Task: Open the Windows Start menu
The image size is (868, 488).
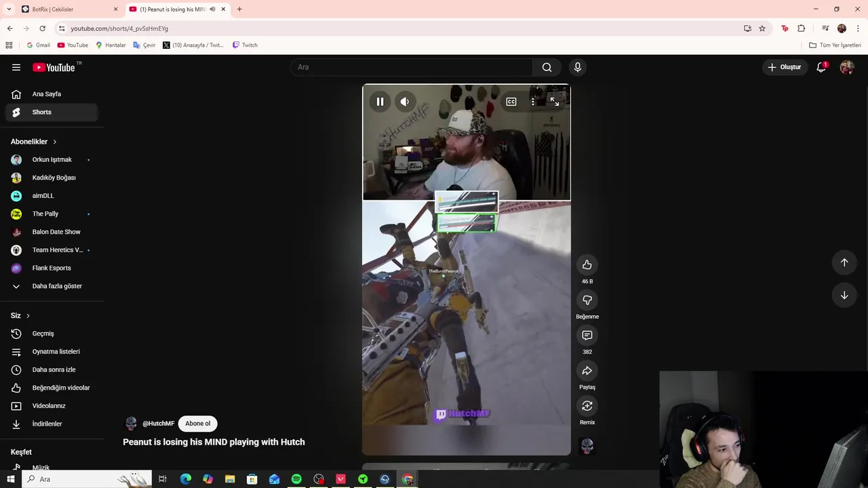Action: pos(10,479)
